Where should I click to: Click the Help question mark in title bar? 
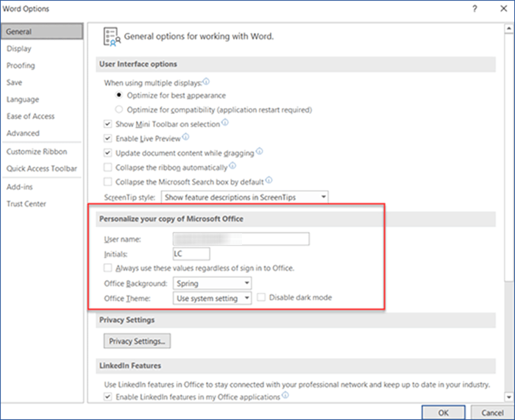click(x=475, y=9)
